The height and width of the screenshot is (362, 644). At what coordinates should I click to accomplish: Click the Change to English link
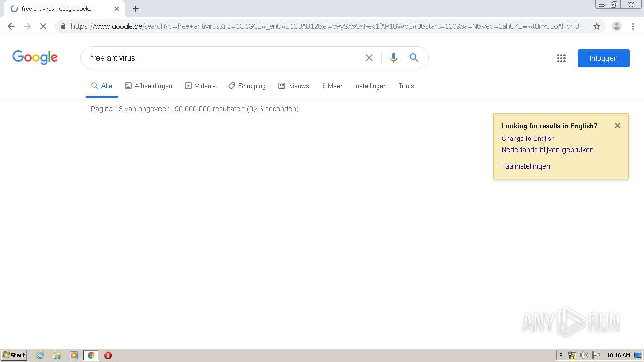coord(528,138)
